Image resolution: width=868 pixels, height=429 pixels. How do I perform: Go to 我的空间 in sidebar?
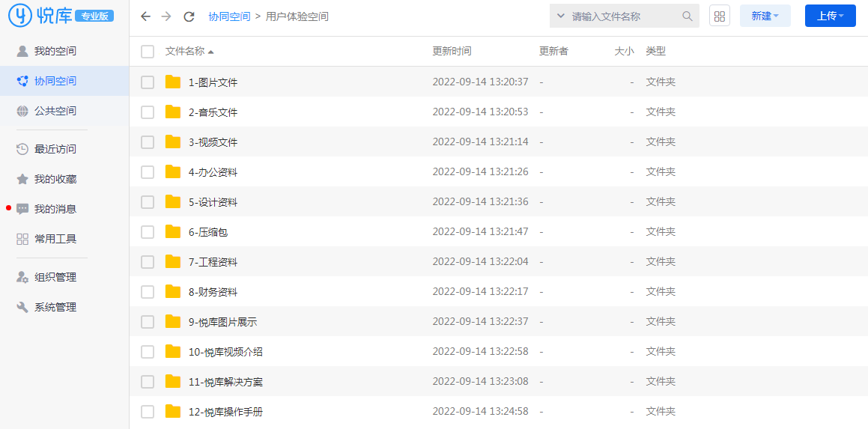(x=55, y=52)
